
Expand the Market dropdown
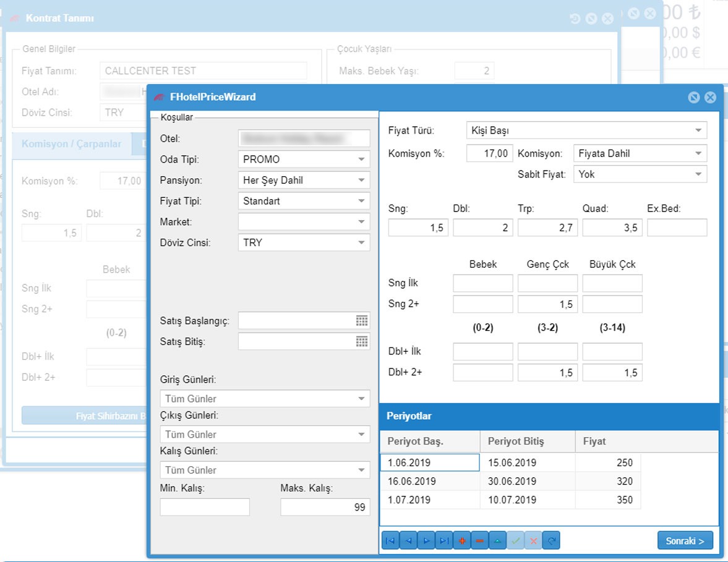[361, 222]
